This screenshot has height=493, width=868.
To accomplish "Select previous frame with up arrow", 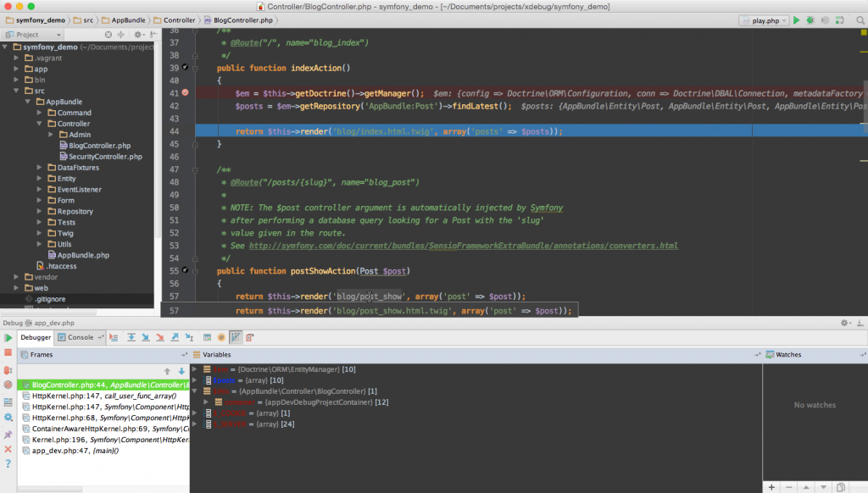I will pyautogui.click(x=167, y=371).
